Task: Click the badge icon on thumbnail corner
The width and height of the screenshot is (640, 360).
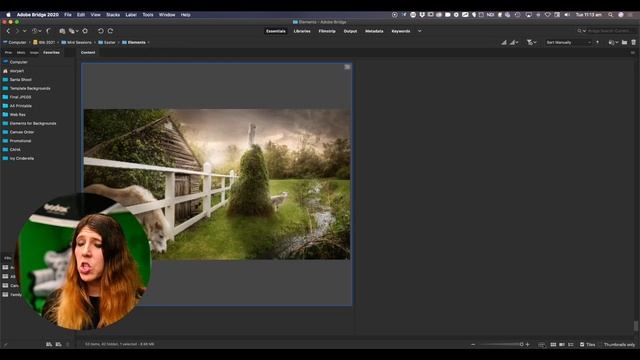Action: 347,67
